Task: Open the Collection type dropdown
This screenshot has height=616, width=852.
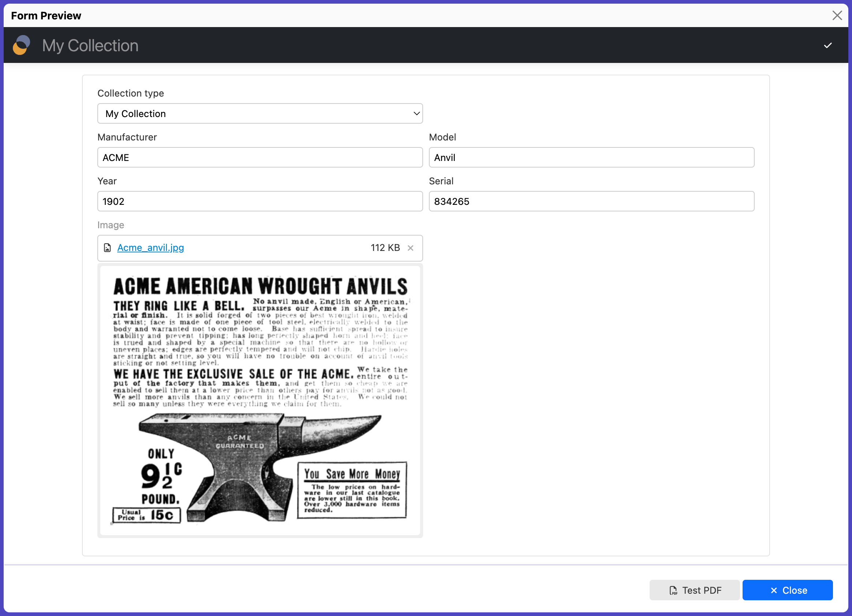Action: point(260,113)
